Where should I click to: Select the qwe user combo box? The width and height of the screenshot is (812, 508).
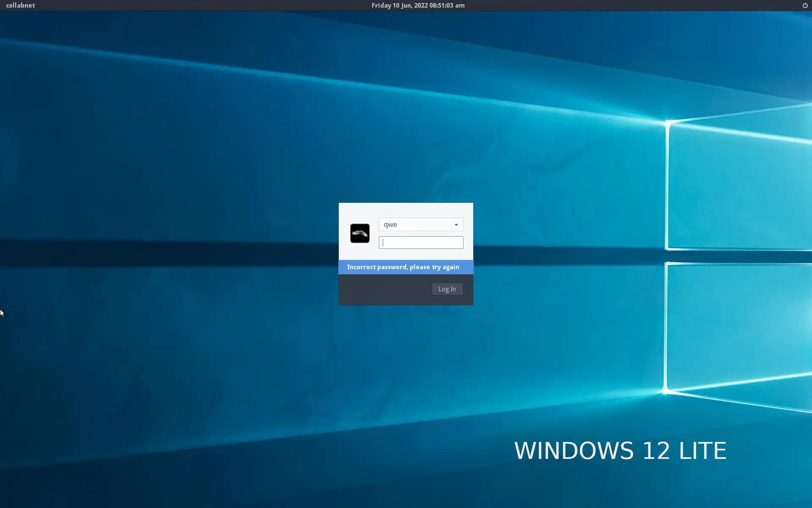click(x=420, y=224)
